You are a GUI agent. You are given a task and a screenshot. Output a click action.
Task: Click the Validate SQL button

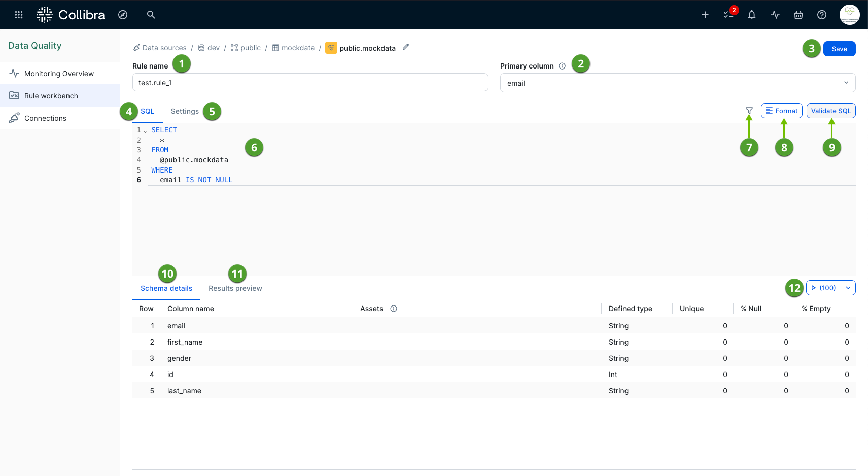point(831,111)
